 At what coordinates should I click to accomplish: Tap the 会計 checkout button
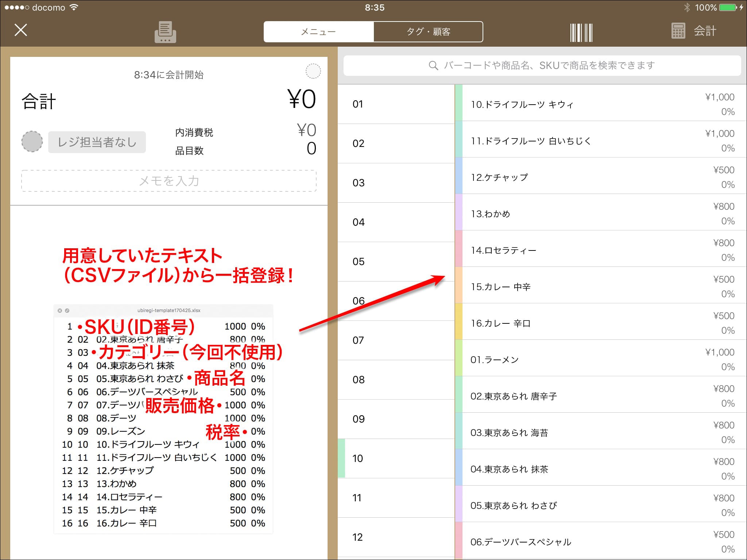pos(705,31)
